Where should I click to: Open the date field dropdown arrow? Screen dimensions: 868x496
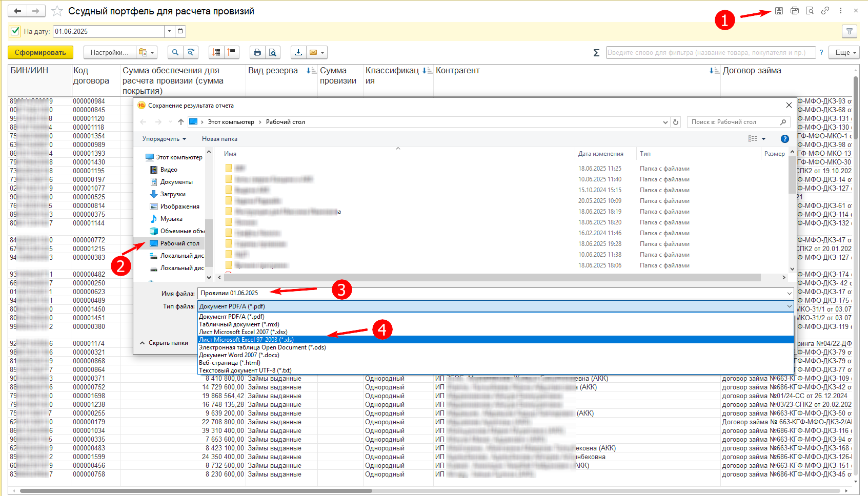coord(170,31)
